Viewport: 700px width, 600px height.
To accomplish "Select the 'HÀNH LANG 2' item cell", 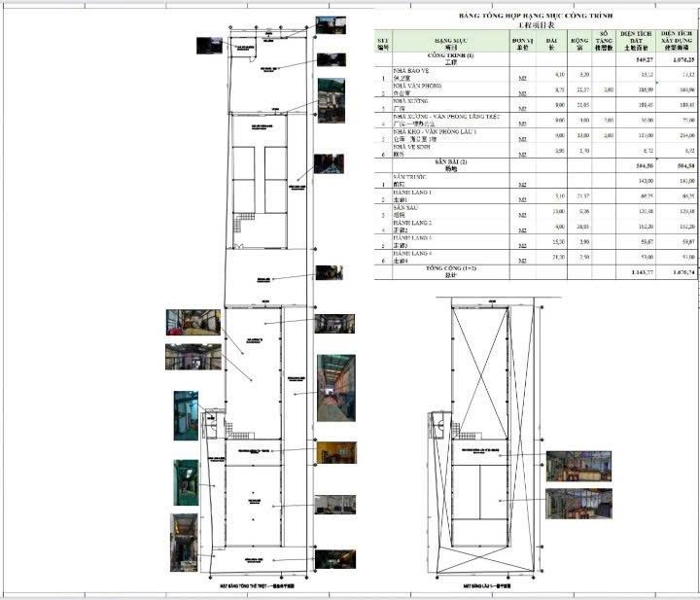I will pyautogui.click(x=451, y=227).
